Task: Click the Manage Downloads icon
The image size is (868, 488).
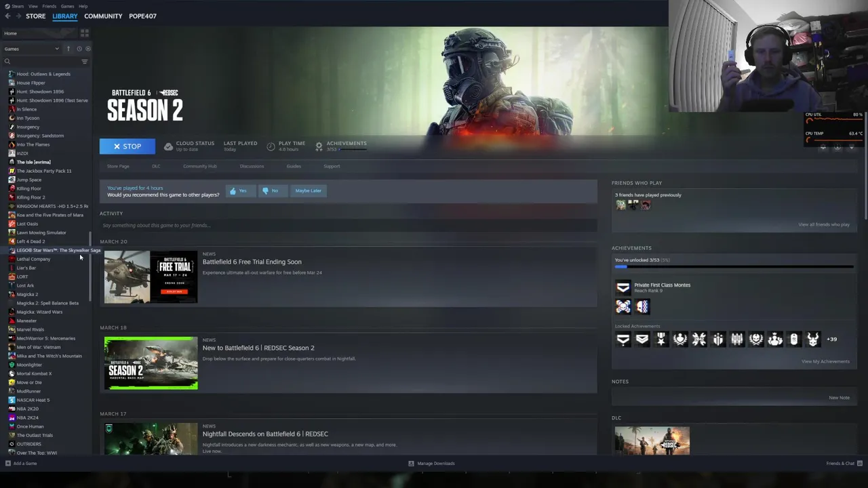Action: [x=411, y=464]
